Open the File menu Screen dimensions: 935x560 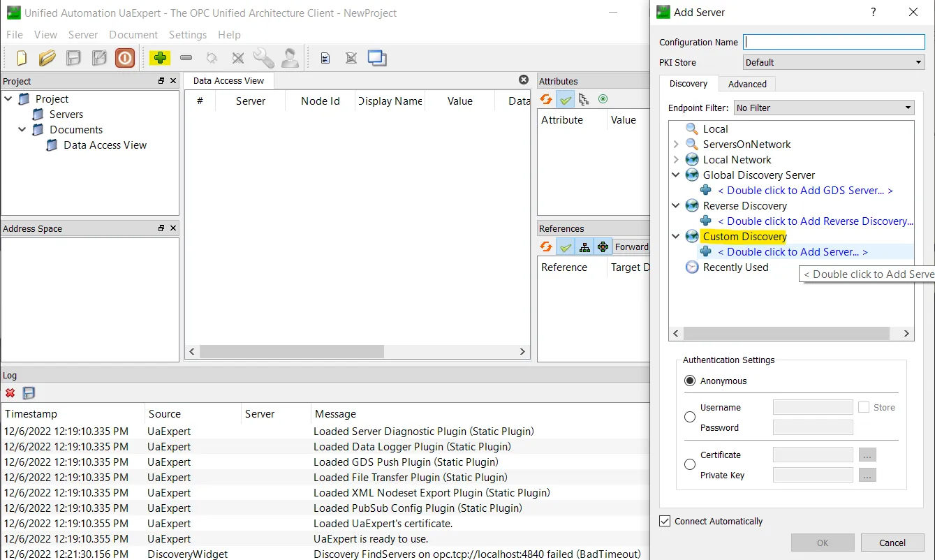click(x=14, y=34)
